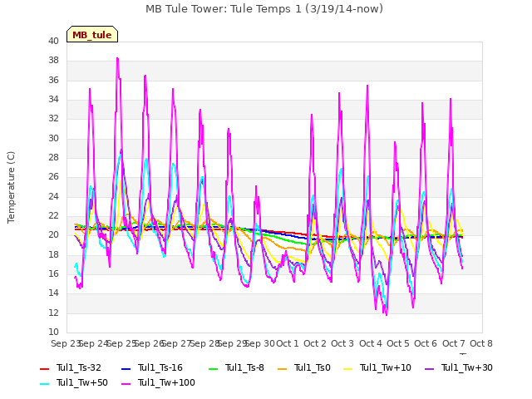This screenshot has height=399, width=532.
Task: Click the Tul1_Ts-8 legend label
Action: pos(244,367)
